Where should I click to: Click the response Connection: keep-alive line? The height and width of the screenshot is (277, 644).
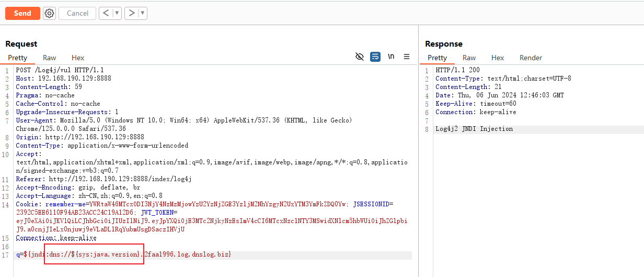click(x=476, y=112)
